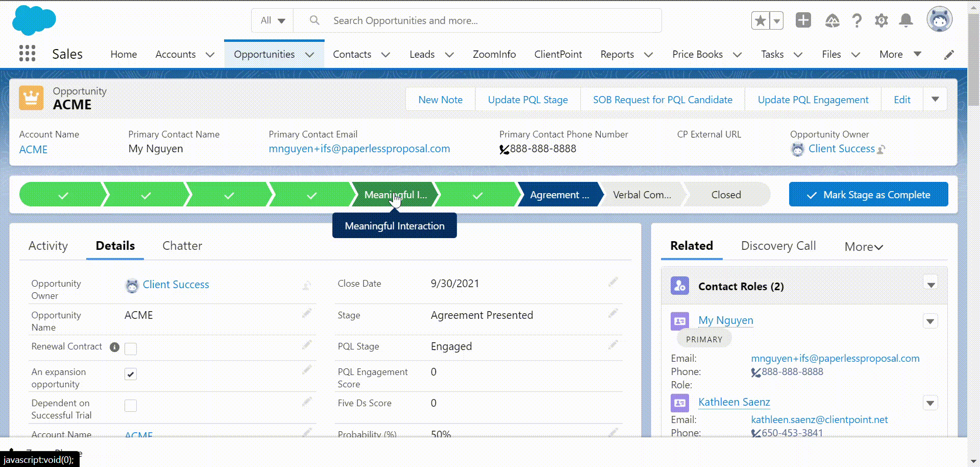Open the Notifications bell
This screenshot has height=467, width=980.
(x=906, y=20)
